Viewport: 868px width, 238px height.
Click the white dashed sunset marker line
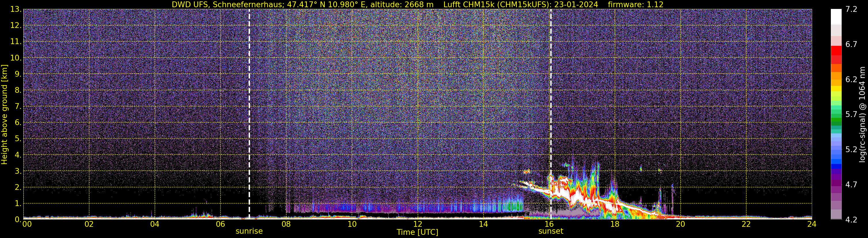(551, 114)
